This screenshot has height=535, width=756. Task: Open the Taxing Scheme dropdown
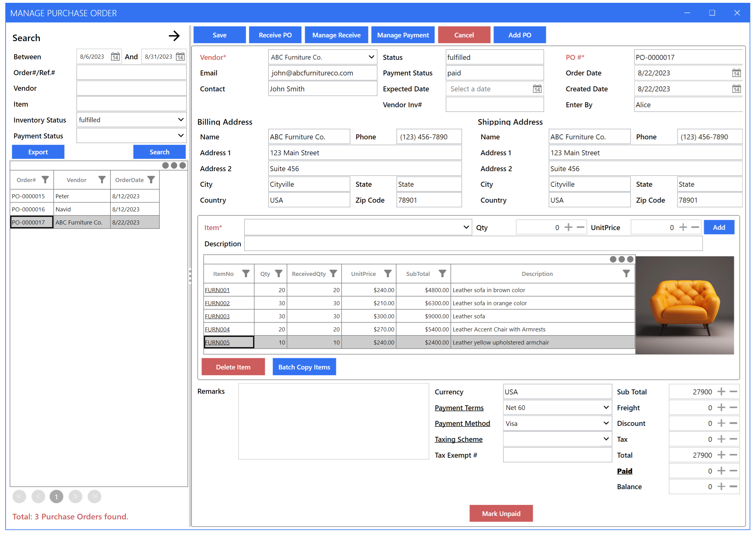[x=606, y=439]
